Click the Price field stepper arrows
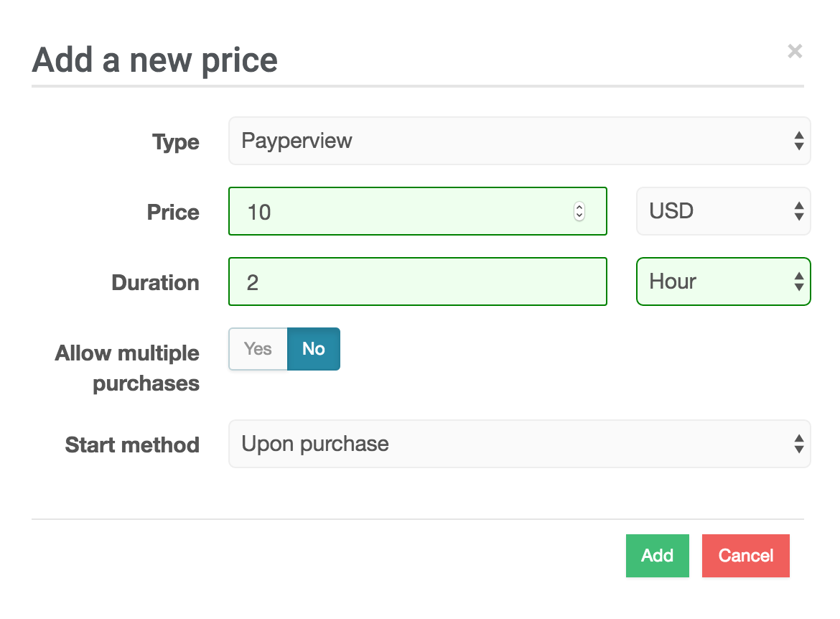Viewport: 840px width, 619px height. point(579,211)
